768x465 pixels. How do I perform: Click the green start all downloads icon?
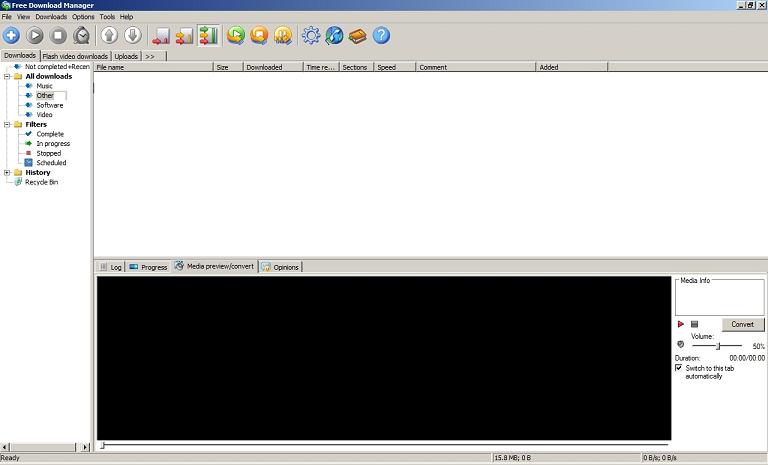tap(236, 36)
